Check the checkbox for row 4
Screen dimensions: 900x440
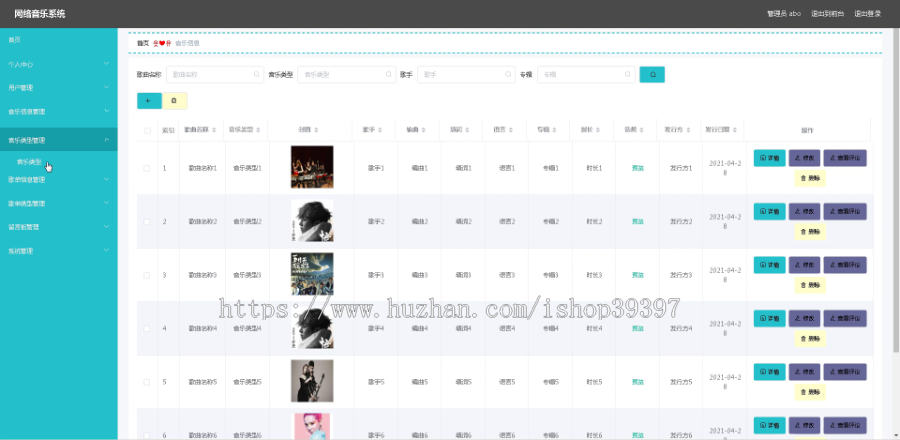coord(147,329)
